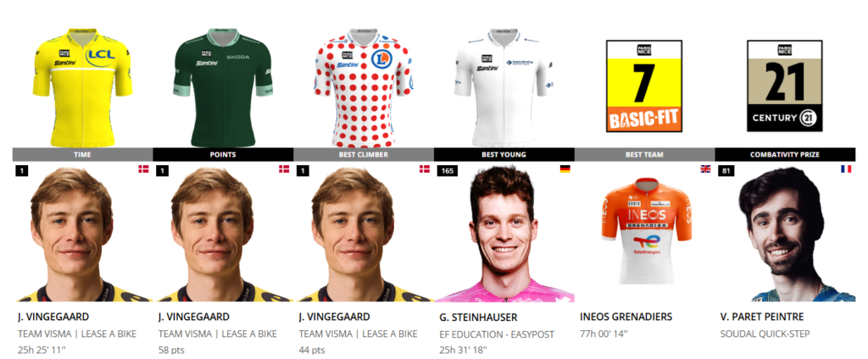Click the German flag next to Steinhauser
The width and height of the screenshot is (868, 359).
(x=565, y=168)
